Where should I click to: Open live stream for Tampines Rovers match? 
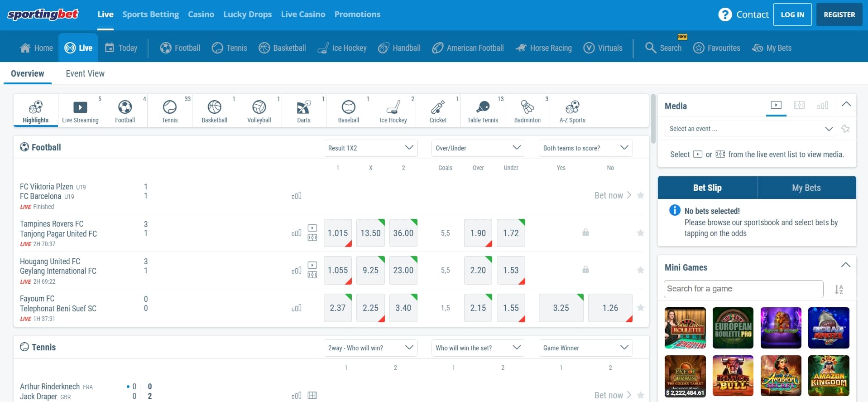pyautogui.click(x=312, y=228)
